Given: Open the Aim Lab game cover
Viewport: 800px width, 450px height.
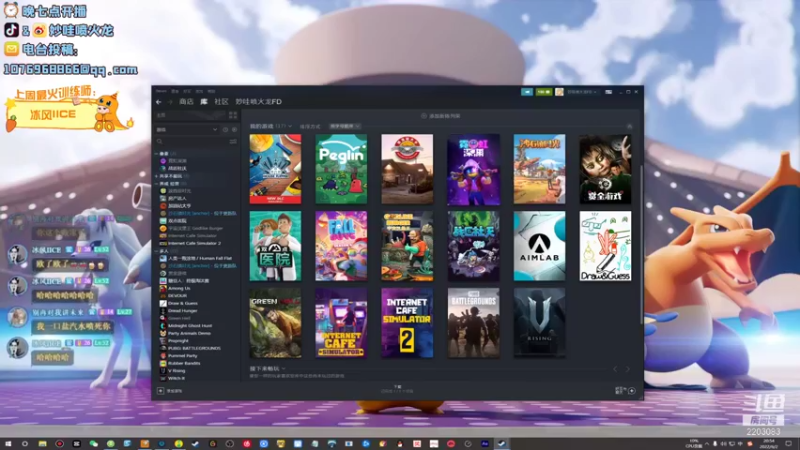Looking at the screenshot, I should tap(539, 246).
